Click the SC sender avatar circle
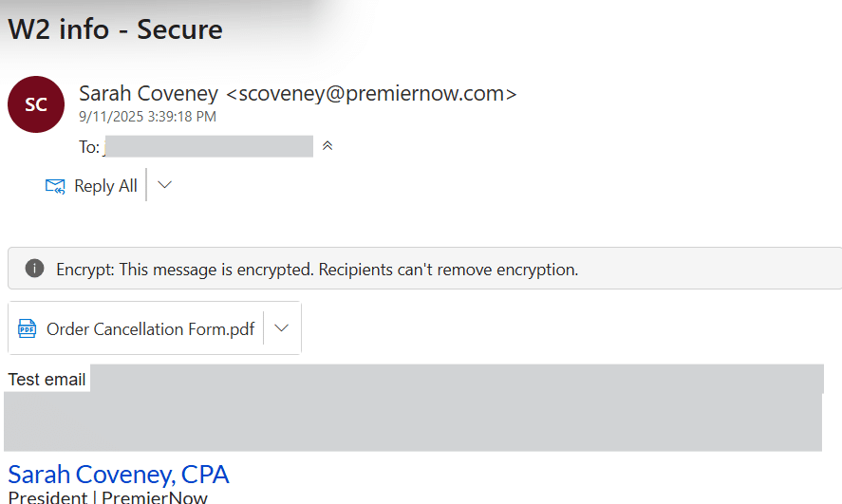This screenshot has height=504, width=842. coord(36,104)
